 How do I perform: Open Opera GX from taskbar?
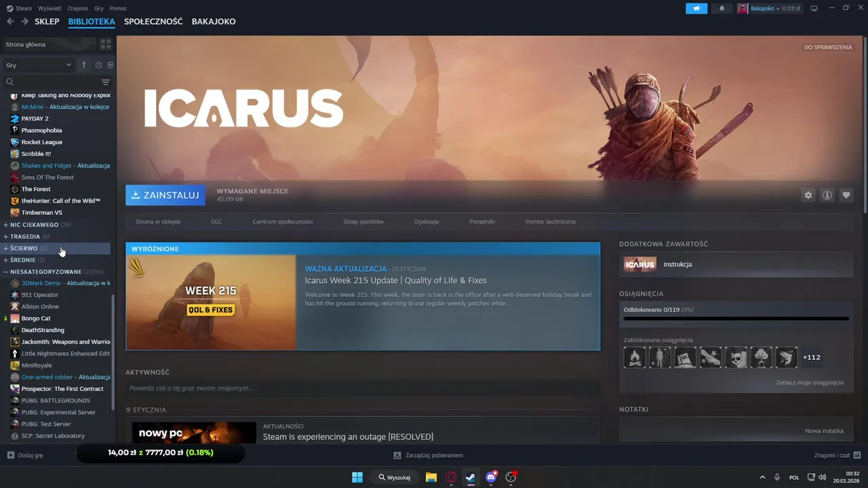coord(451,477)
